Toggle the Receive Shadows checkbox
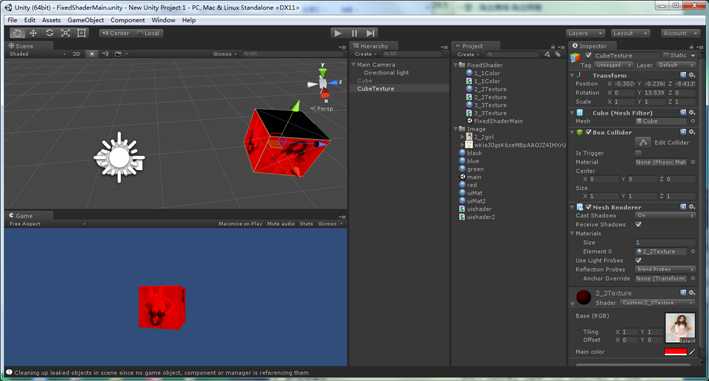Viewport: 709px width, 381px height. (638, 224)
